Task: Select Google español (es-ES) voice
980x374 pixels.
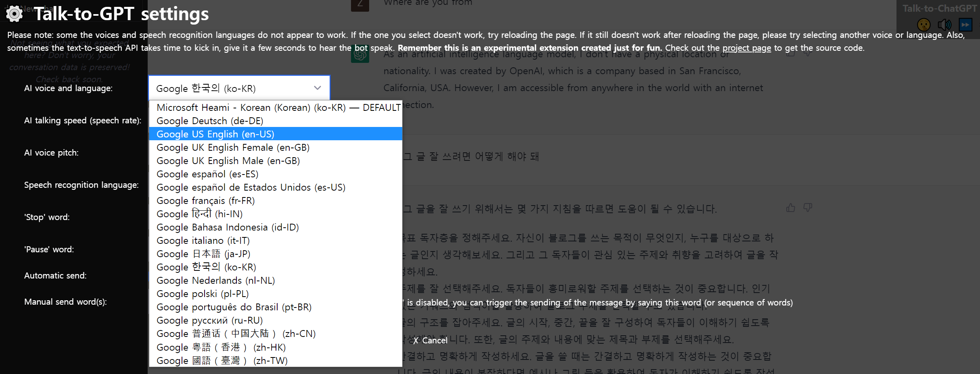Action: click(x=276, y=174)
